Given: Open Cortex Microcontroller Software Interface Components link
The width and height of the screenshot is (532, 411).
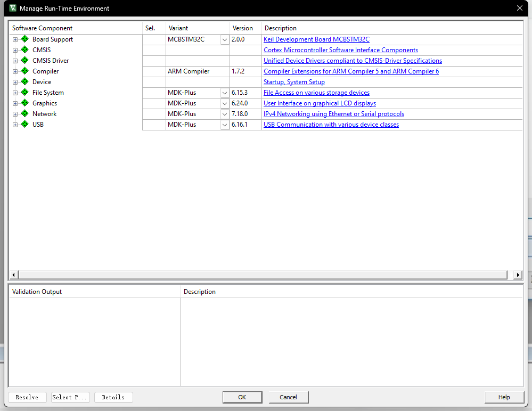Looking at the screenshot, I should click(x=341, y=50).
